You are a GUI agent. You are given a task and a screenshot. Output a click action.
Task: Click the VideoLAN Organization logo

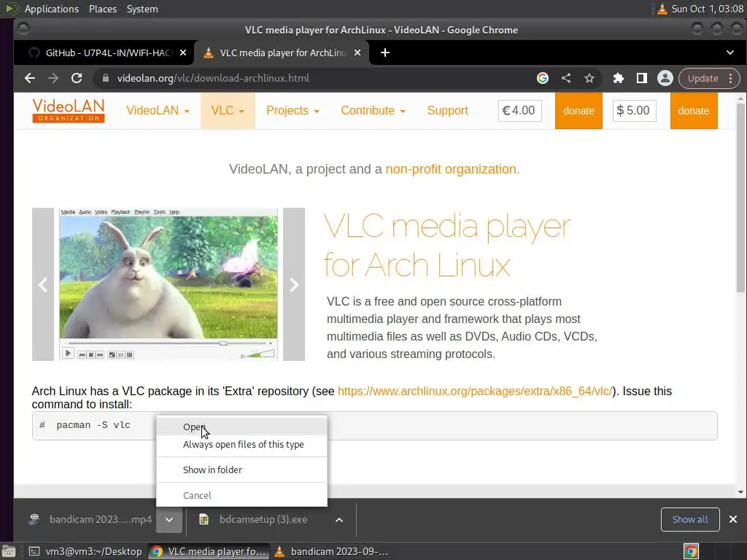69,111
